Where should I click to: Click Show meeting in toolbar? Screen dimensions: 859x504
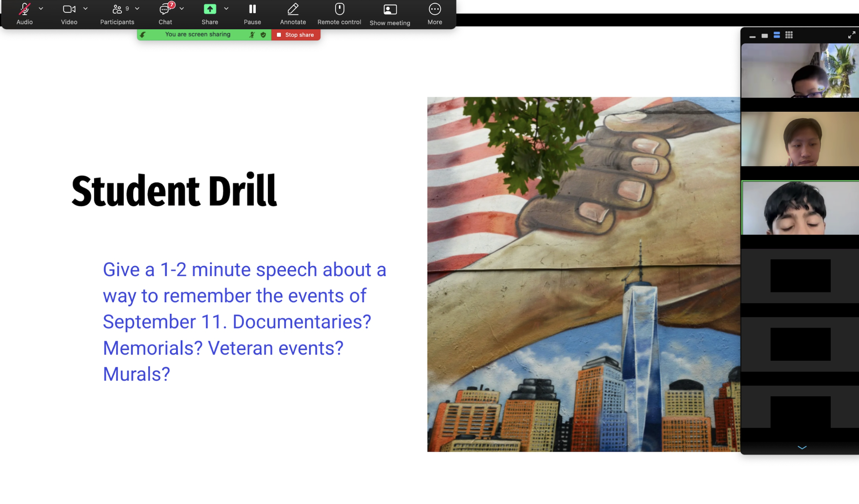(390, 10)
